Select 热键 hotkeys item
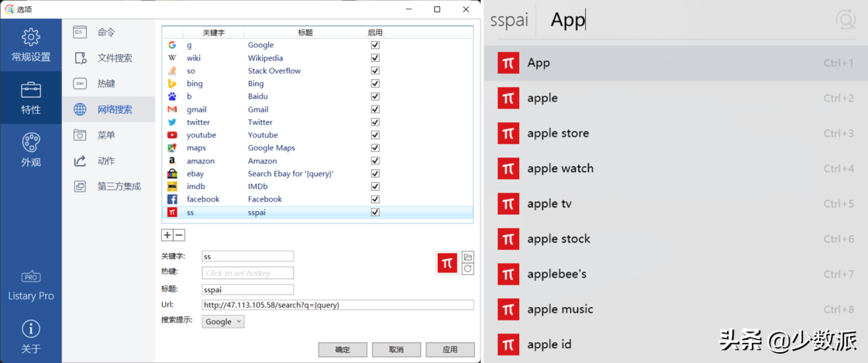The width and height of the screenshot is (868, 363). point(108,84)
